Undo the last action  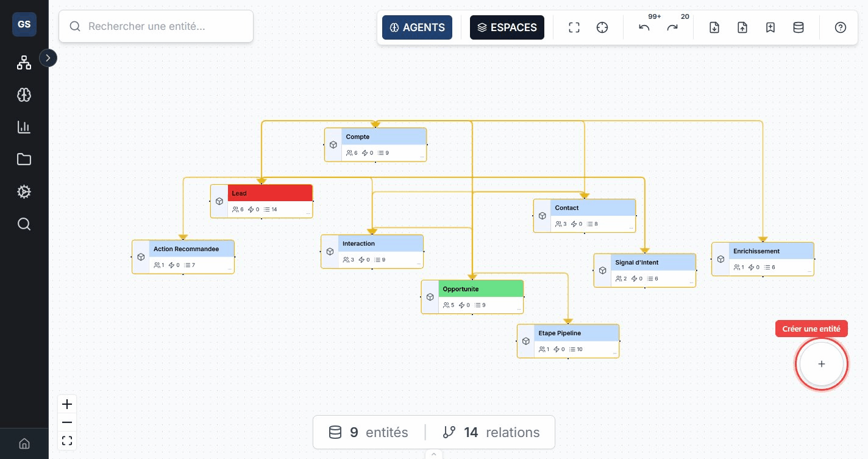644,27
